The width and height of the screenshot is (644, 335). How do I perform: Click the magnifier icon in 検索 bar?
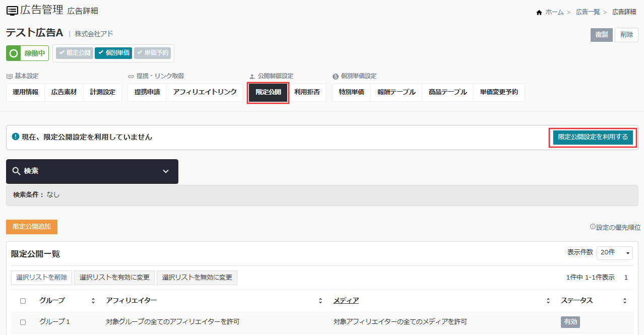pos(17,171)
